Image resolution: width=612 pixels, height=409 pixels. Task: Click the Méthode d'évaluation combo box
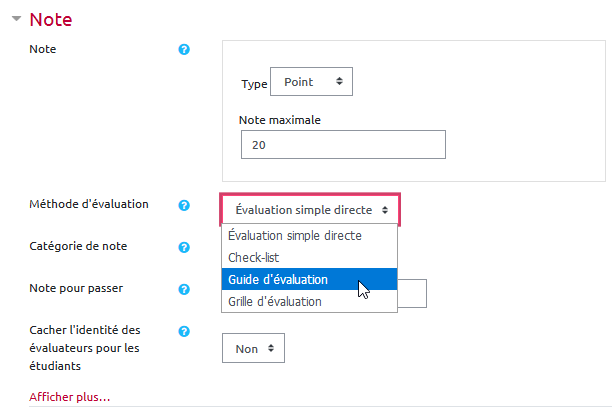click(x=310, y=210)
